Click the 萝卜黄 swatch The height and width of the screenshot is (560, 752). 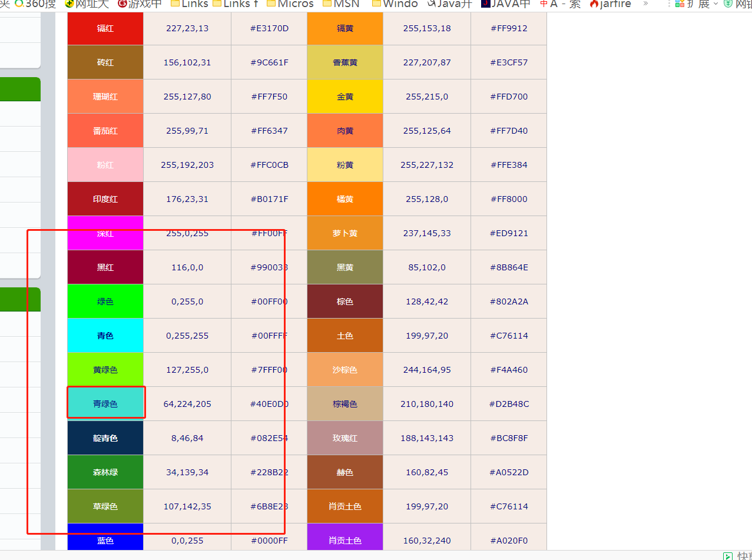(345, 233)
